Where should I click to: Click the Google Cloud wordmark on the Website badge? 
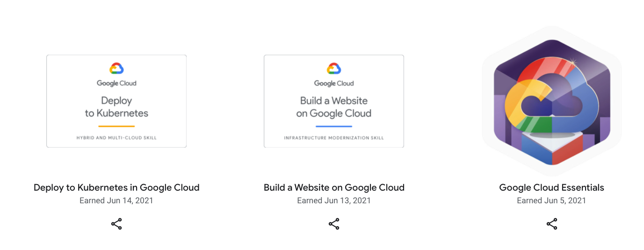click(334, 83)
